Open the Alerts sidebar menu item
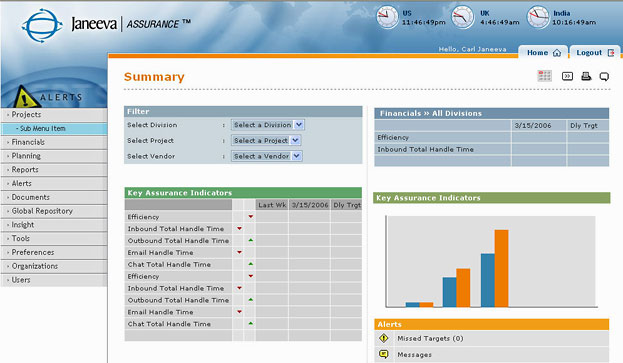Screen dimensions: 623x363 pyautogui.click(x=54, y=183)
